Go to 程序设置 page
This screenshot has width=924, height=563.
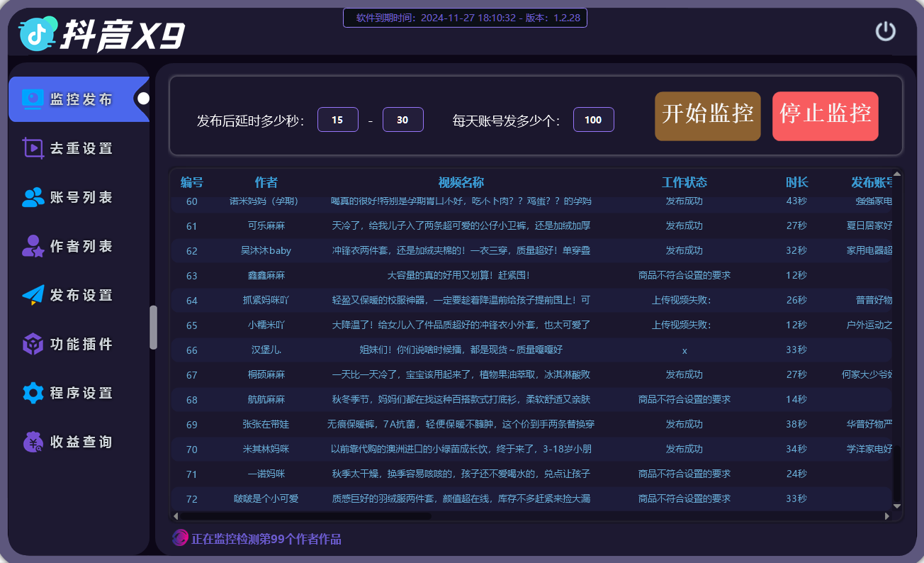pos(79,393)
